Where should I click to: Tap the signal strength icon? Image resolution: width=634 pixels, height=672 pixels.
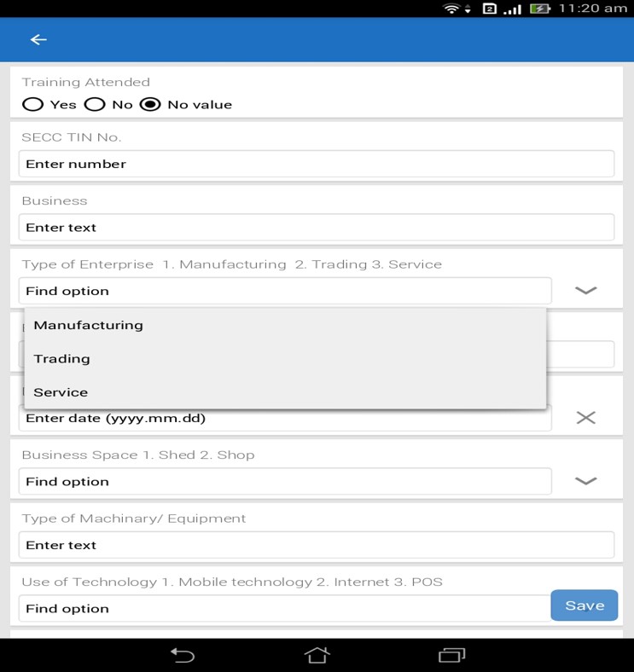(512, 9)
